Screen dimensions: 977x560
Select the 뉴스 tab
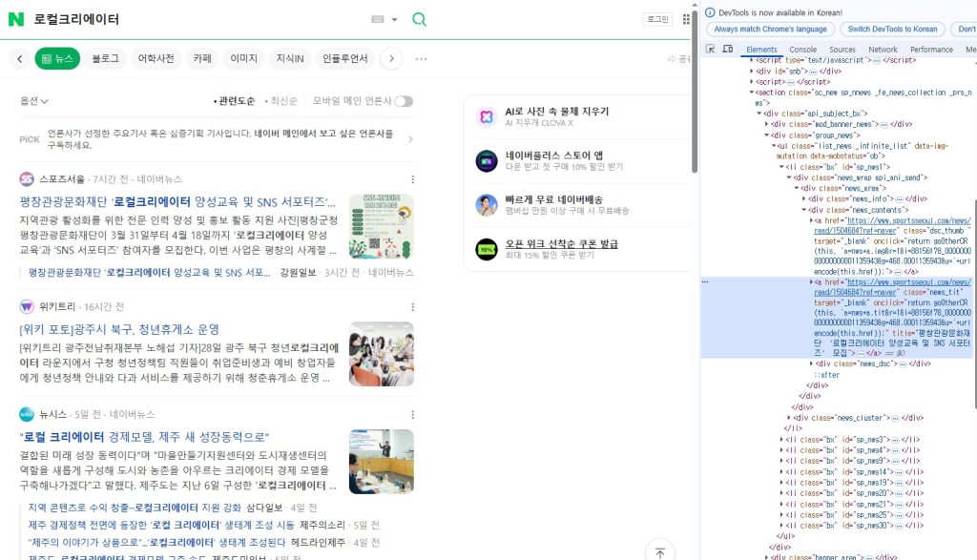pyautogui.click(x=57, y=58)
